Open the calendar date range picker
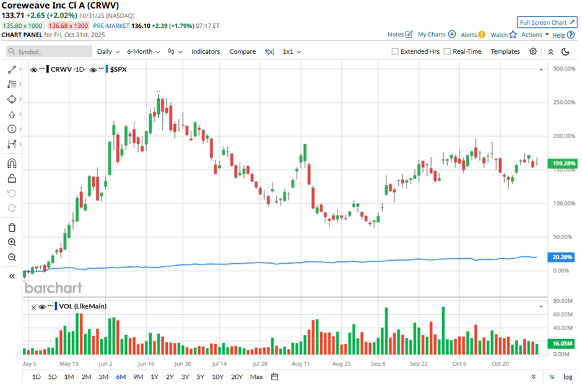582x392 pixels. (x=274, y=377)
